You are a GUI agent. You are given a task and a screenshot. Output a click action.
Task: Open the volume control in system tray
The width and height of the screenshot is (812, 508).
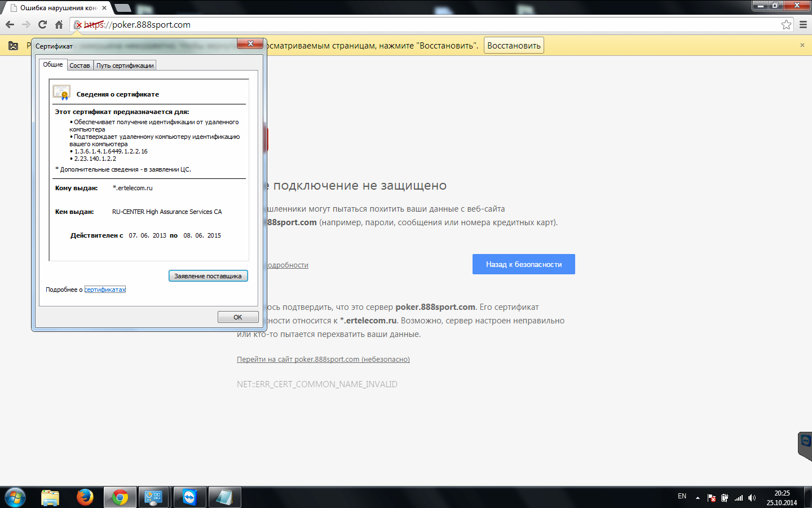(x=752, y=497)
